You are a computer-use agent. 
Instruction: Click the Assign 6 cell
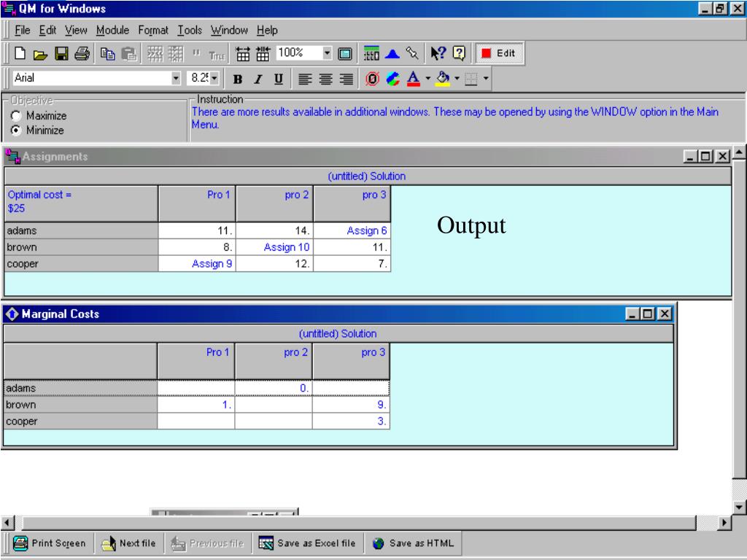click(352, 231)
